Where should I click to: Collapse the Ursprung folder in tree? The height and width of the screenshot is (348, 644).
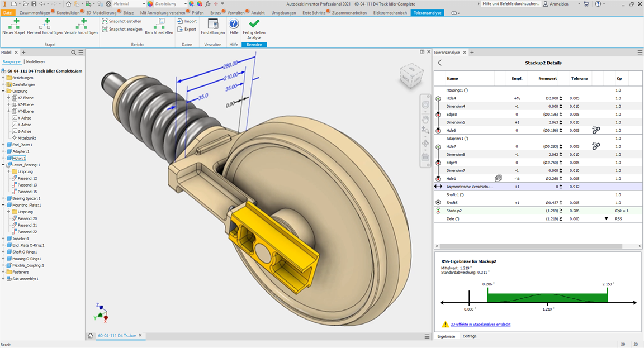3,91
